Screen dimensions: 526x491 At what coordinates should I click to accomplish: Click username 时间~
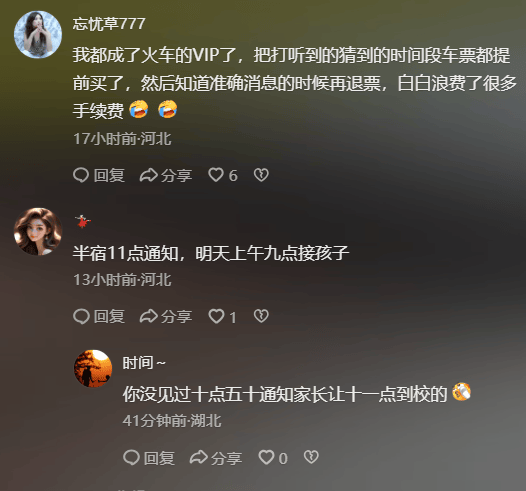[144, 363]
